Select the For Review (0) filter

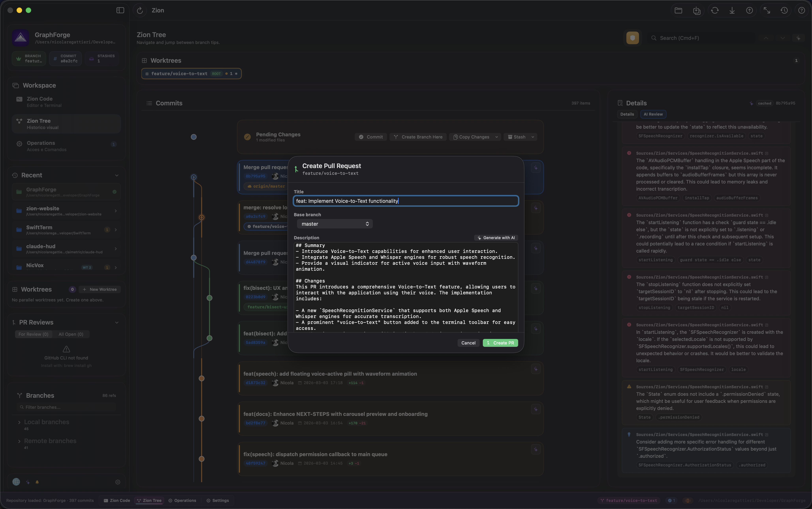click(x=33, y=334)
